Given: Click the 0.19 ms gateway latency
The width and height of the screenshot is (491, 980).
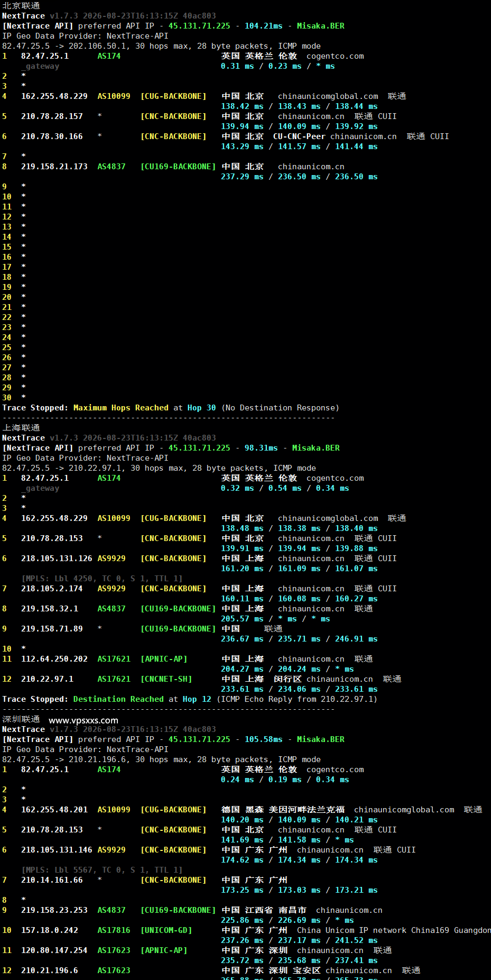Looking at the screenshot, I should [x=285, y=780].
